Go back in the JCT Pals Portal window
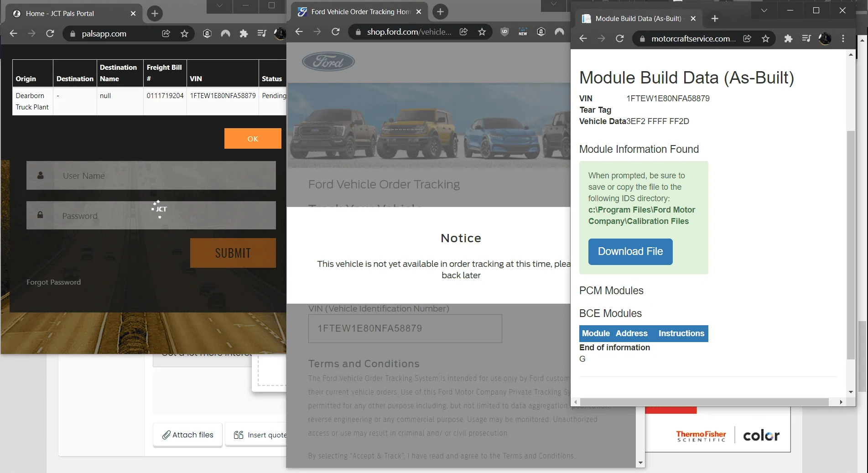This screenshot has width=868, height=473. click(x=14, y=34)
